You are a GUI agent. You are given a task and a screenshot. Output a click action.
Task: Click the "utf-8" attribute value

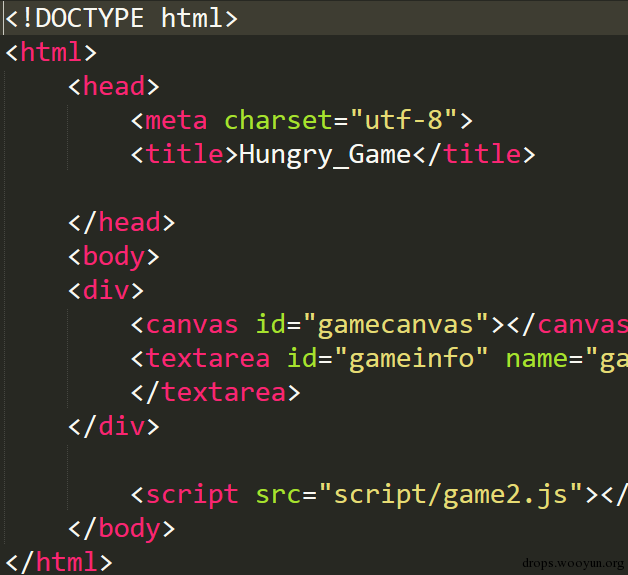coord(403,121)
